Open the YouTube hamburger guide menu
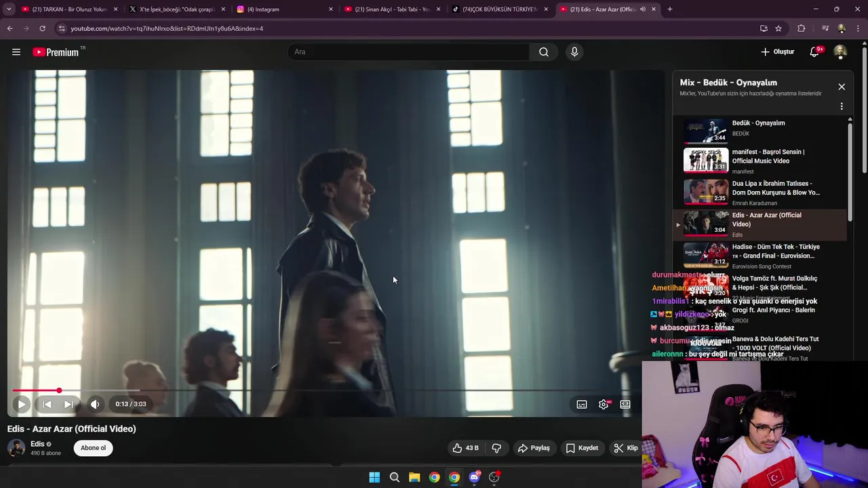The width and height of the screenshot is (868, 488). tap(16, 52)
